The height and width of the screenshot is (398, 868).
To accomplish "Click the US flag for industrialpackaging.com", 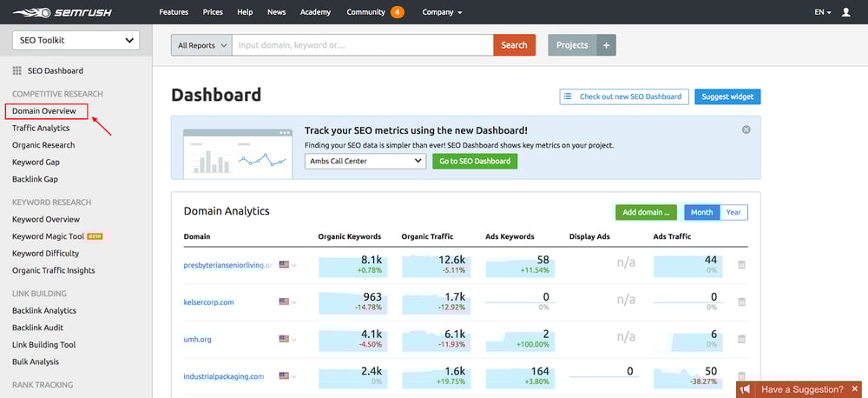I will pos(284,375).
